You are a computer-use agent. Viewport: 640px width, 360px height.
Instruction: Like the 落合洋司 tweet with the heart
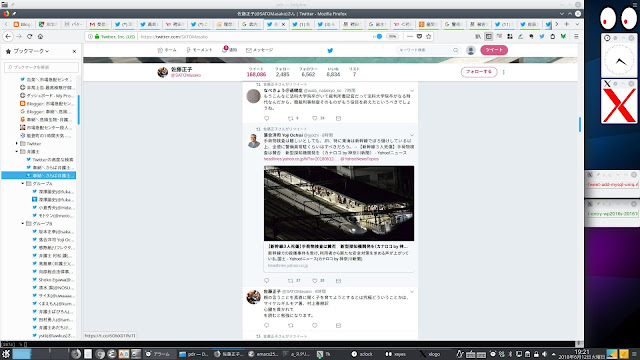click(x=315, y=281)
